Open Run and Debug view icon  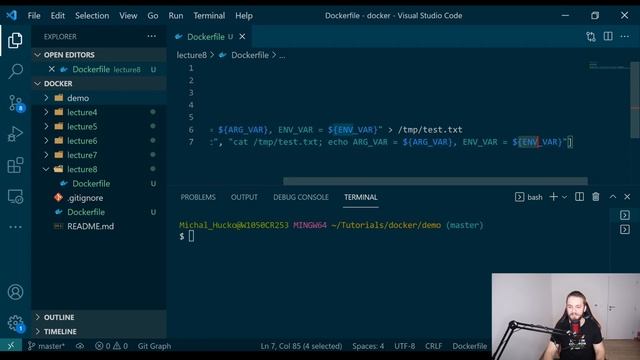point(15,134)
